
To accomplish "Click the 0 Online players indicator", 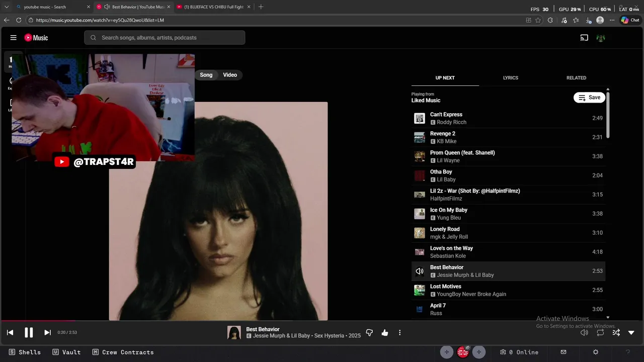I will (519, 352).
